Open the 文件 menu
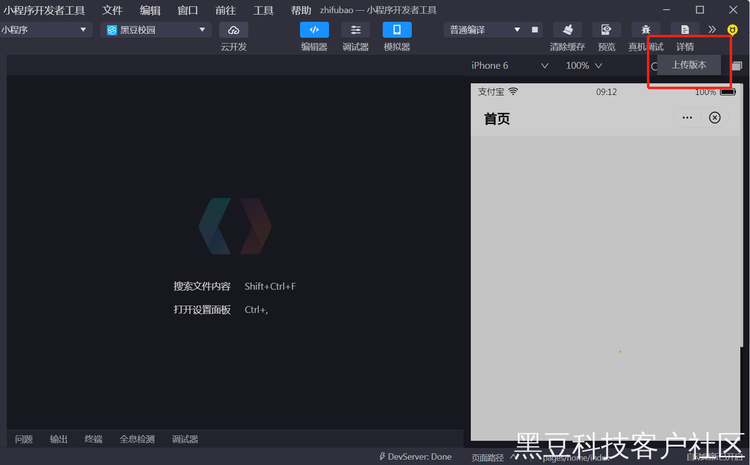 112,10
